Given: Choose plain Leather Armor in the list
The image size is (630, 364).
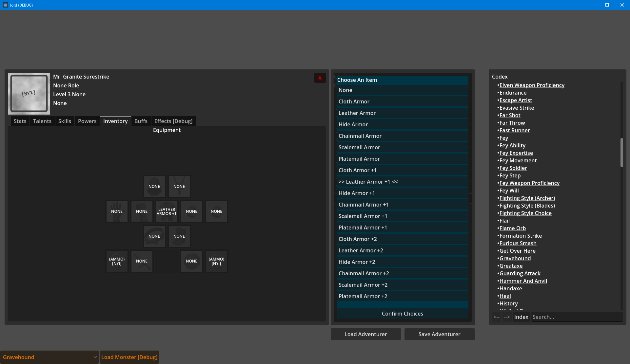Looking at the screenshot, I should pos(403,113).
